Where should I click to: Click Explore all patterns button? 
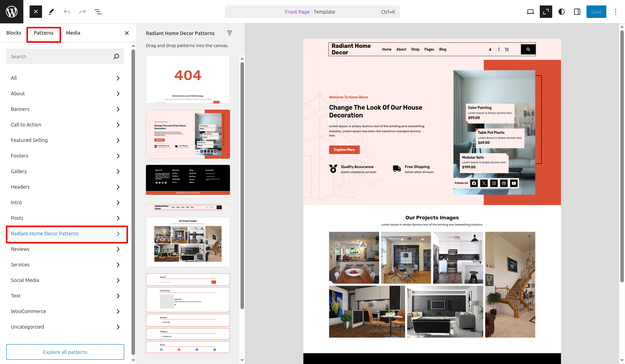pos(65,352)
